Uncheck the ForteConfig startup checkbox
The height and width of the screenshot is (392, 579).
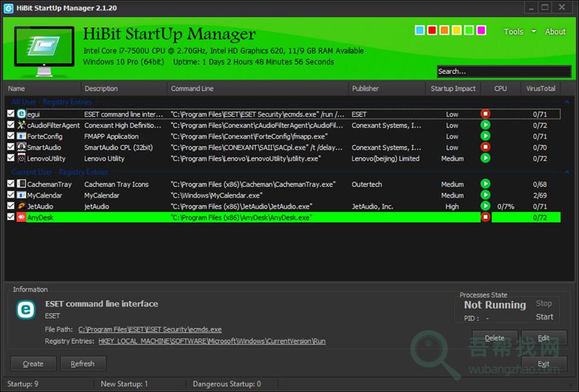pos(10,136)
